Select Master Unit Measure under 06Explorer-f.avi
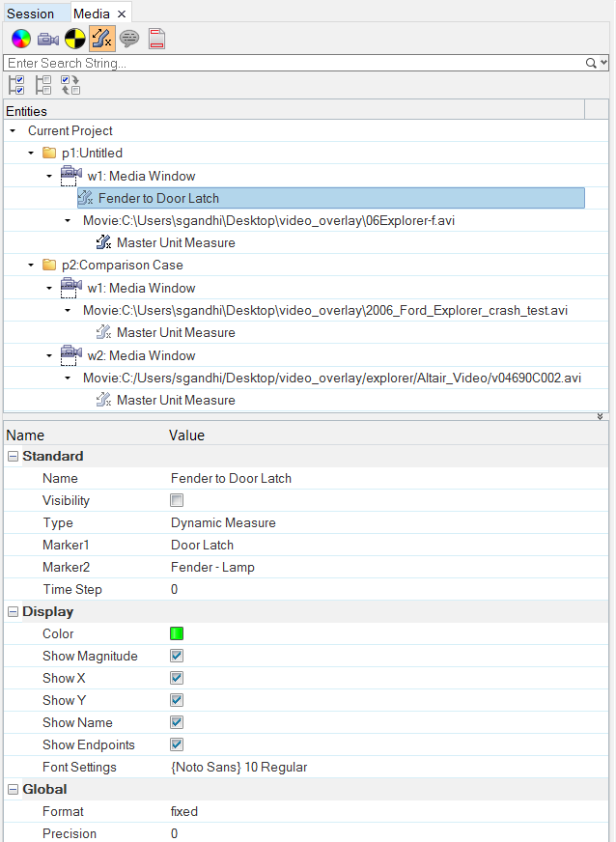The height and width of the screenshot is (842, 616). (176, 242)
